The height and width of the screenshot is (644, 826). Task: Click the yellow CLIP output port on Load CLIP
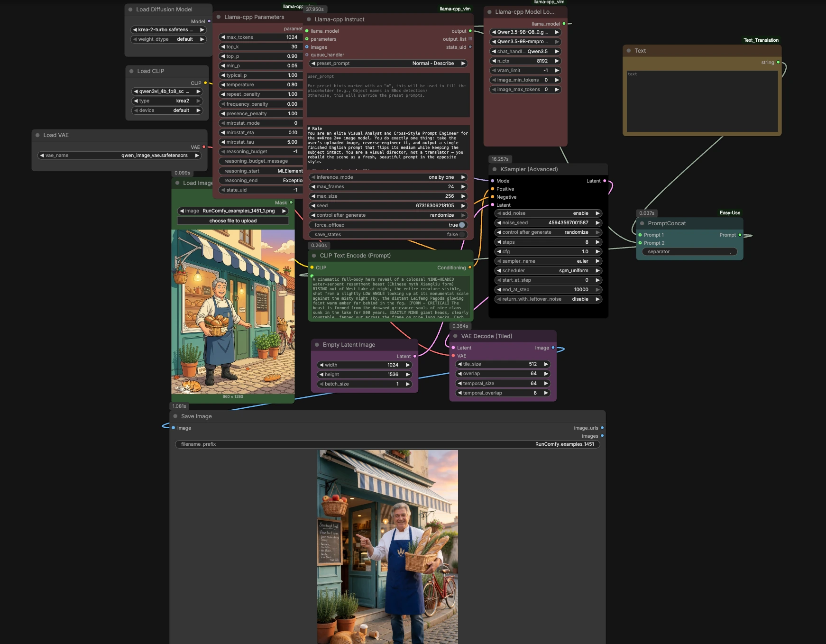click(x=205, y=83)
